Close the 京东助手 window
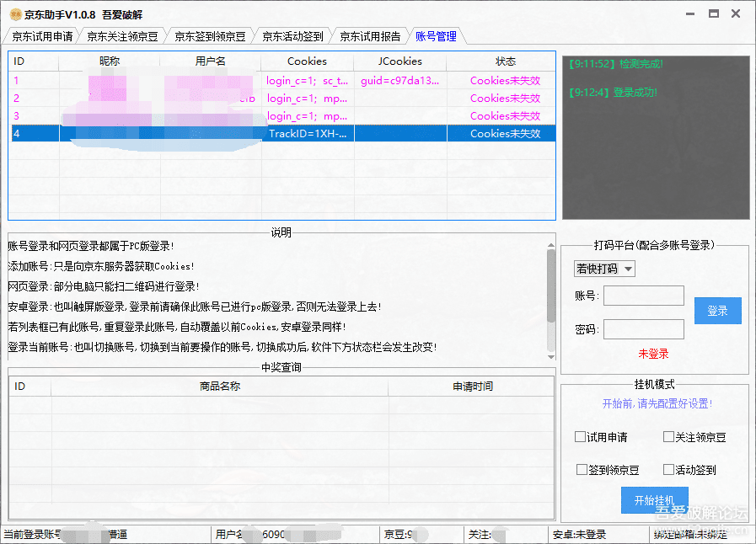 [x=736, y=14]
